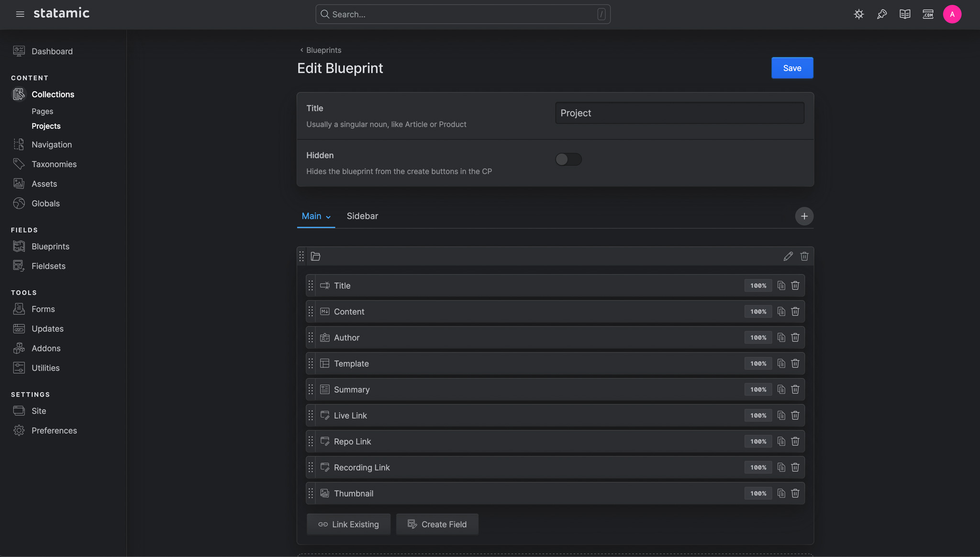Screen dimensions: 980x557
Task: Change width of Title field 100%
Action: (x=758, y=285)
